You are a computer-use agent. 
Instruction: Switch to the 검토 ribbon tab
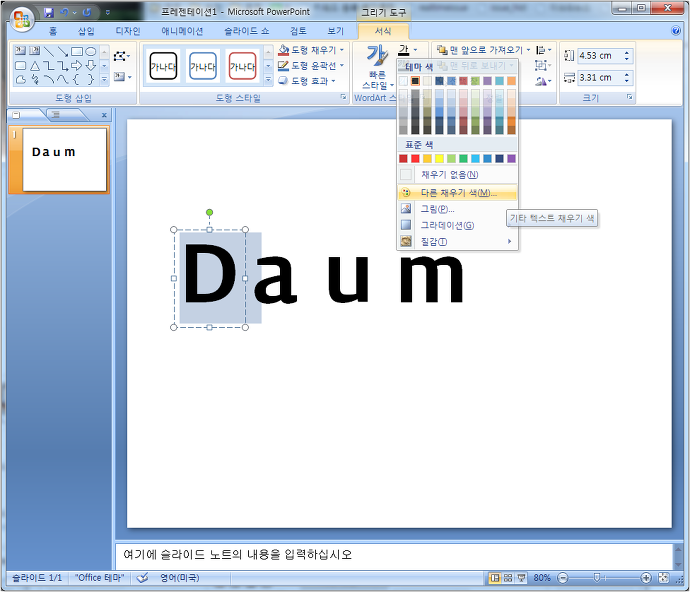pyautogui.click(x=298, y=31)
